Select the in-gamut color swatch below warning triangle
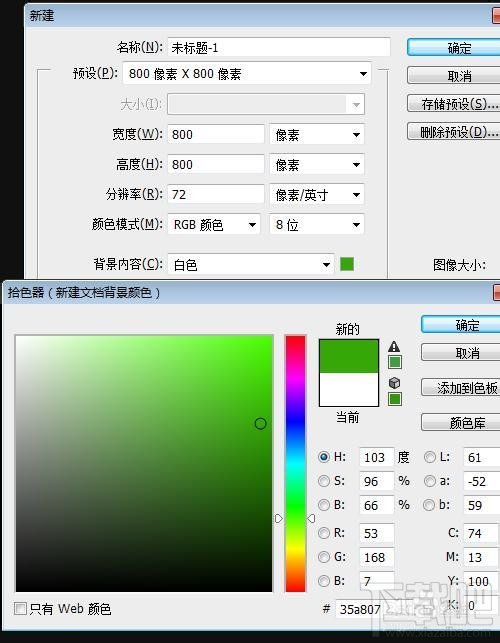This screenshot has width=500, height=643. click(395, 362)
